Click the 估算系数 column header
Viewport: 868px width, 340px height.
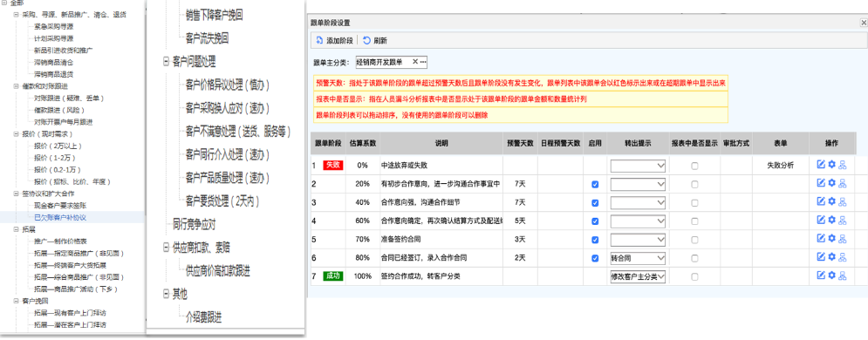363,143
